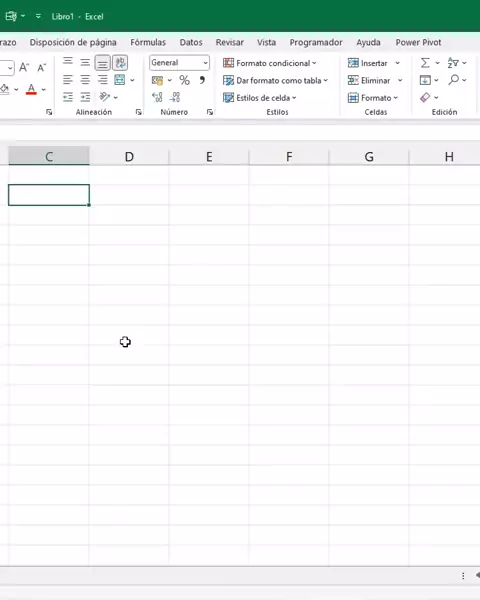The height and width of the screenshot is (600, 480).
Task: Apply the red font color swatch
Action: (31, 90)
